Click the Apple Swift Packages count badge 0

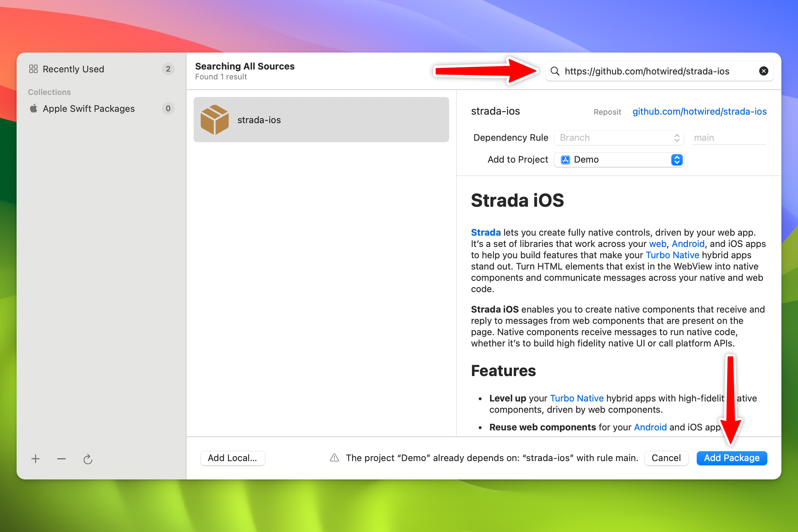pos(168,108)
